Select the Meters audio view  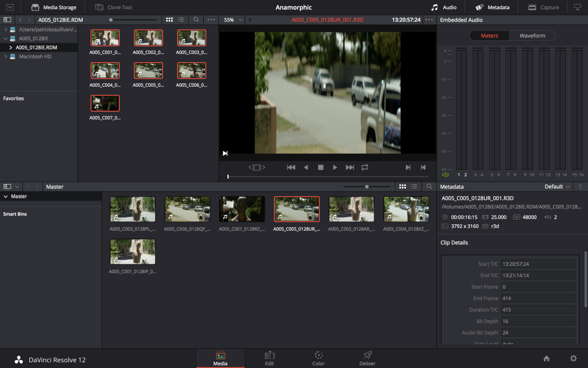(489, 36)
